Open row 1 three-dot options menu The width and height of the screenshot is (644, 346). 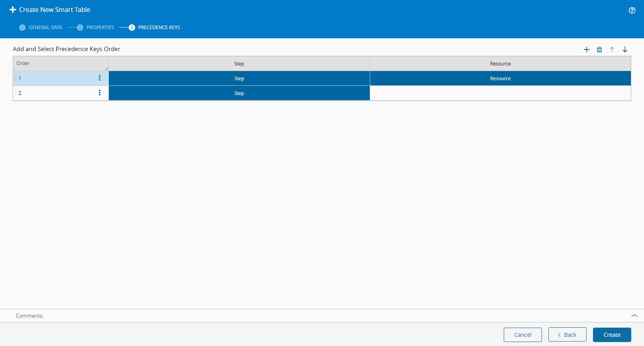pos(100,78)
